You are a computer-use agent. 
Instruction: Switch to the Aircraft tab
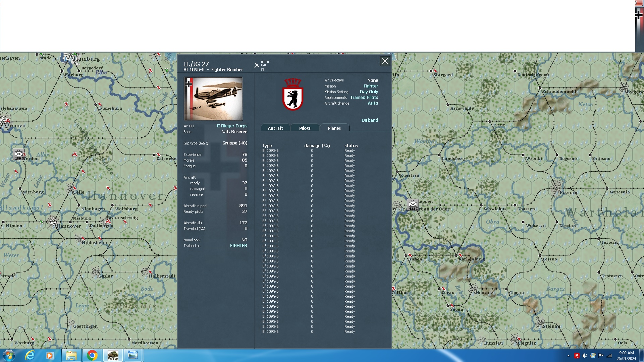click(x=275, y=128)
